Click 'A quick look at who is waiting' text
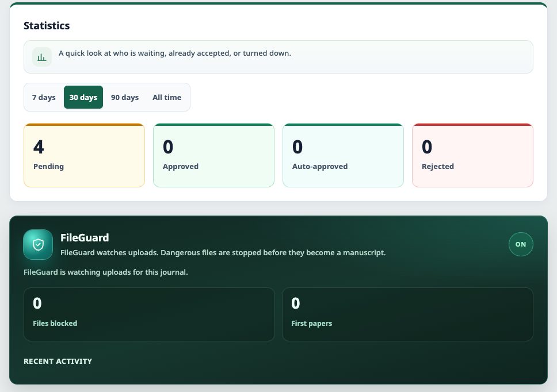557x392 pixels. [175, 53]
